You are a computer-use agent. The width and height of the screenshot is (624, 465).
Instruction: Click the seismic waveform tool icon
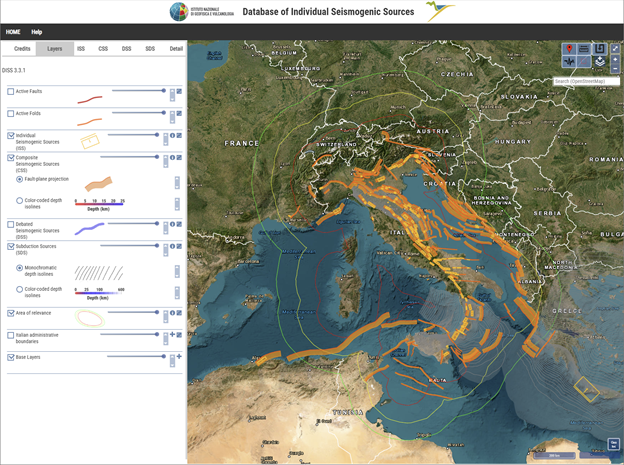coord(569,62)
